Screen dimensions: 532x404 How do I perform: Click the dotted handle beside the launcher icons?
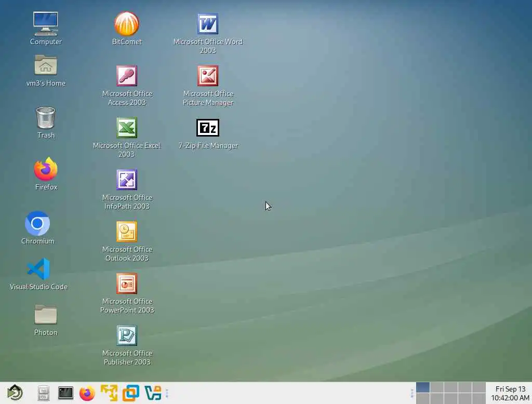click(x=167, y=393)
